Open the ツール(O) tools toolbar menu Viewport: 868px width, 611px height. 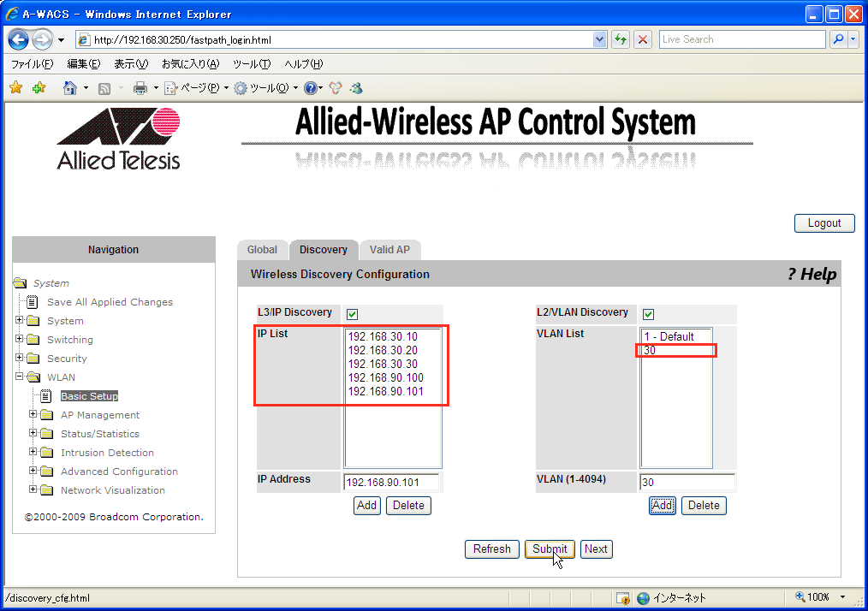pyautogui.click(x=266, y=88)
